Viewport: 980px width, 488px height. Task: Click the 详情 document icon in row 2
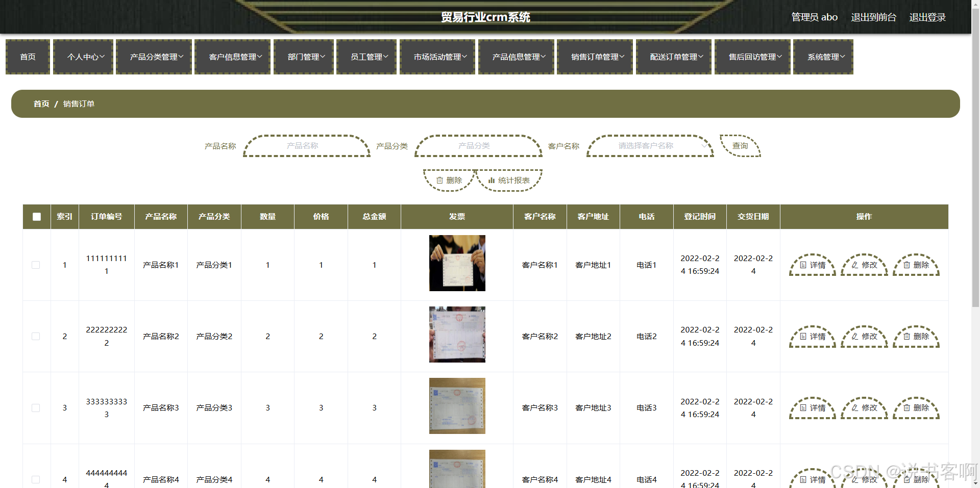click(x=803, y=337)
